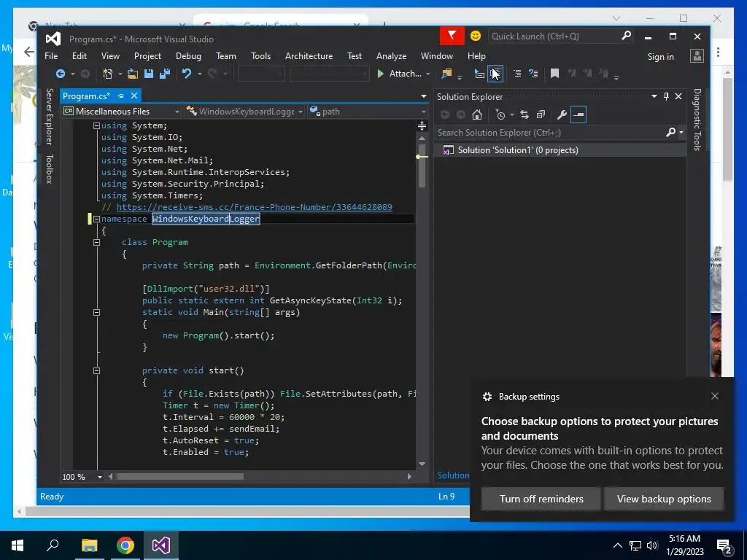
Task: Dismiss the Backup settings notification
Action: (715, 396)
